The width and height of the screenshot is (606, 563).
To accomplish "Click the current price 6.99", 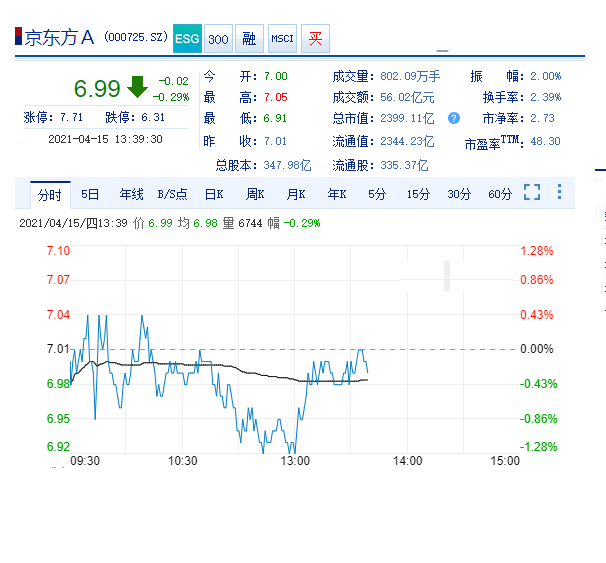I will pyautogui.click(x=97, y=88).
